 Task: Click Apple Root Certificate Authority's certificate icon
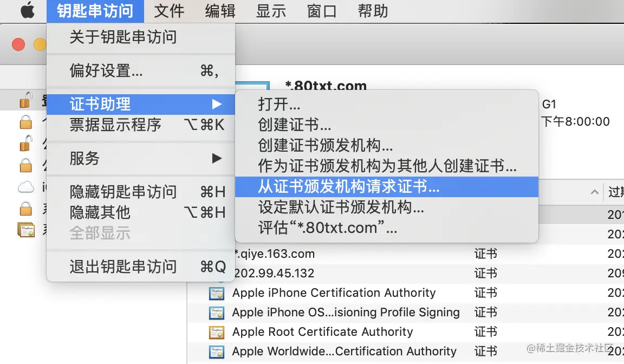[x=217, y=332]
